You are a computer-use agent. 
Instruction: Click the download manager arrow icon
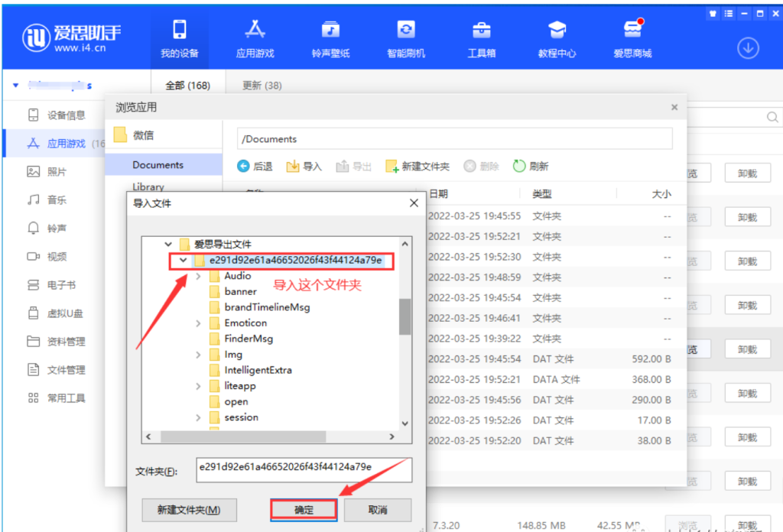pyautogui.click(x=747, y=48)
